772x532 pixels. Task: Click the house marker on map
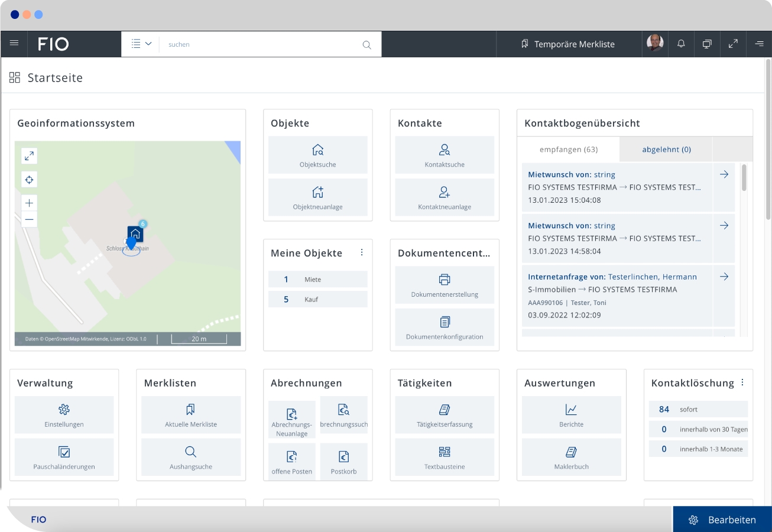135,234
